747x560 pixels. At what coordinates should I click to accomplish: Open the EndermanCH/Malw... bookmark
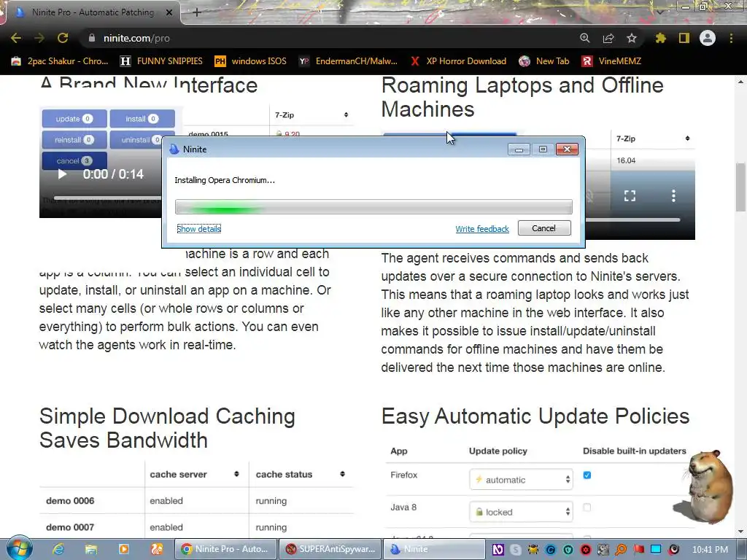[x=348, y=61]
